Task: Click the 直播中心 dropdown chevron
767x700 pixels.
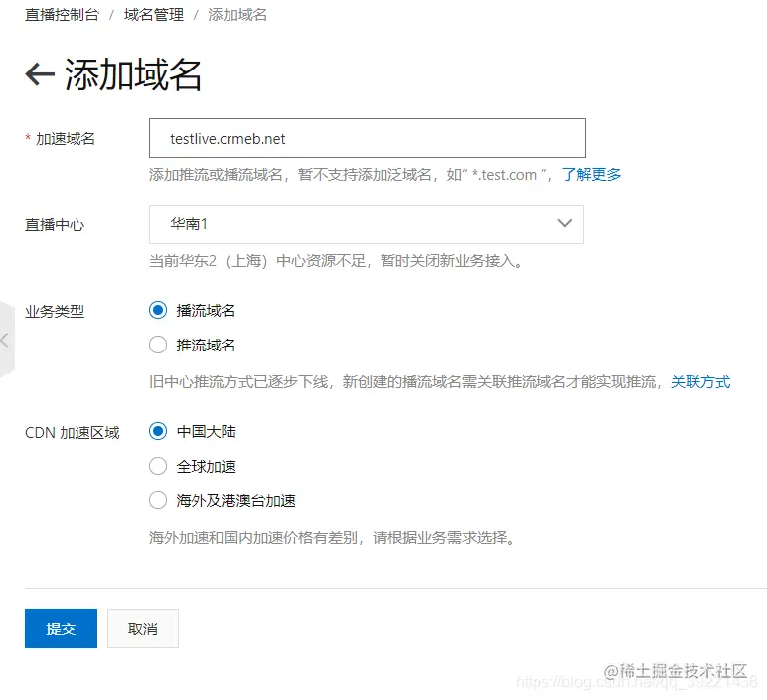Action: [565, 223]
